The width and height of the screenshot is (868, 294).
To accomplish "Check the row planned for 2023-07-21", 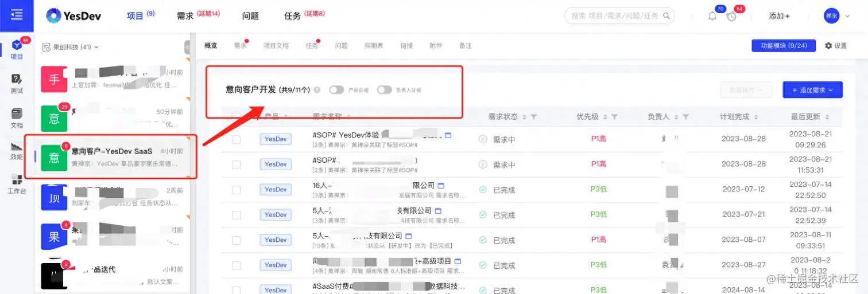I will pos(236,215).
